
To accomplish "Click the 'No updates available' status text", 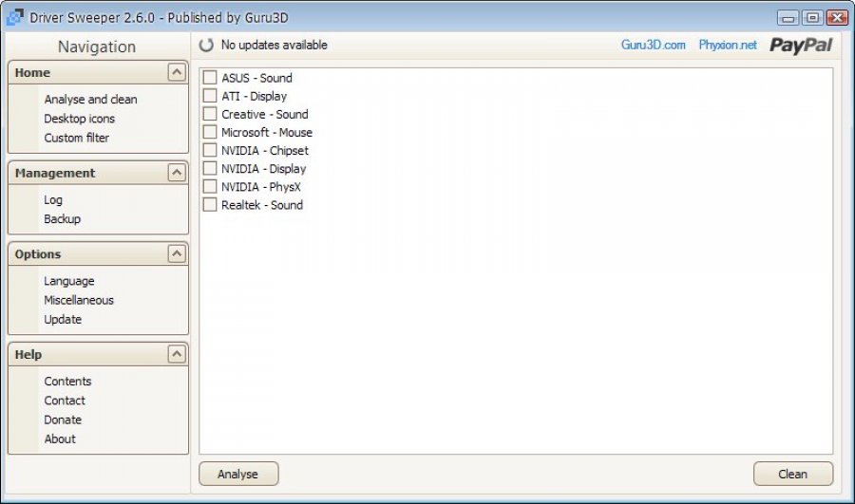I will tap(275, 45).
